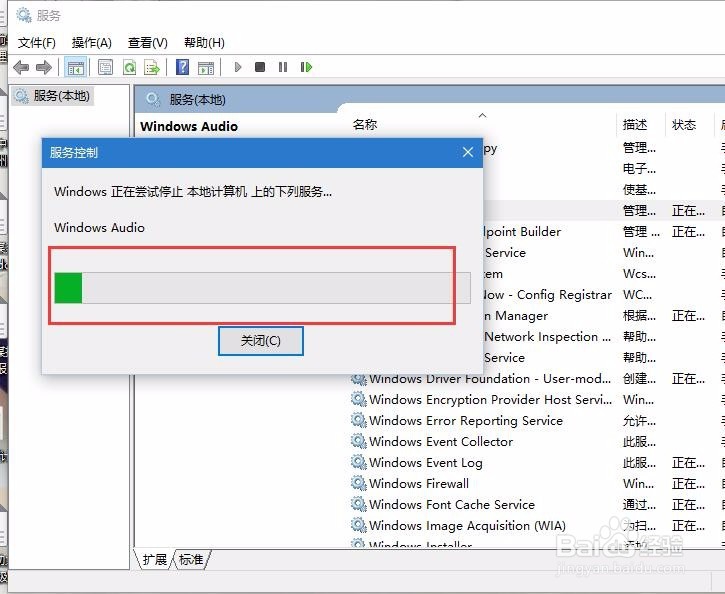Image resolution: width=725 pixels, height=594 pixels.
Task: Click the 服务(本地) header magnifier-gear icon
Action: [x=153, y=99]
